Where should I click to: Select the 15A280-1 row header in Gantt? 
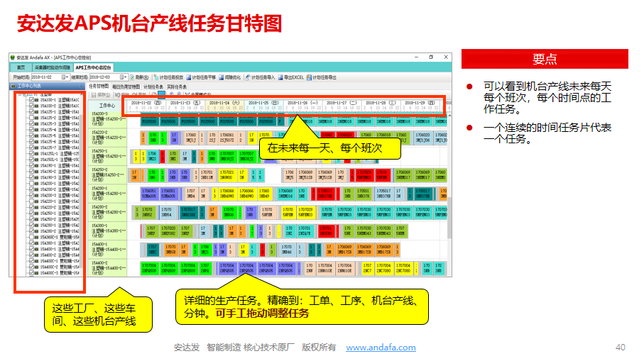(x=108, y=193)
